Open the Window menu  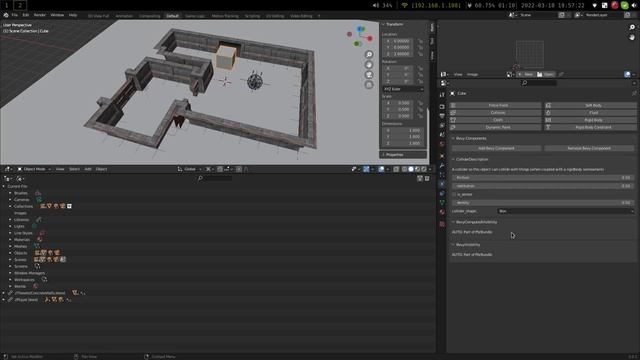pos(57,15)
